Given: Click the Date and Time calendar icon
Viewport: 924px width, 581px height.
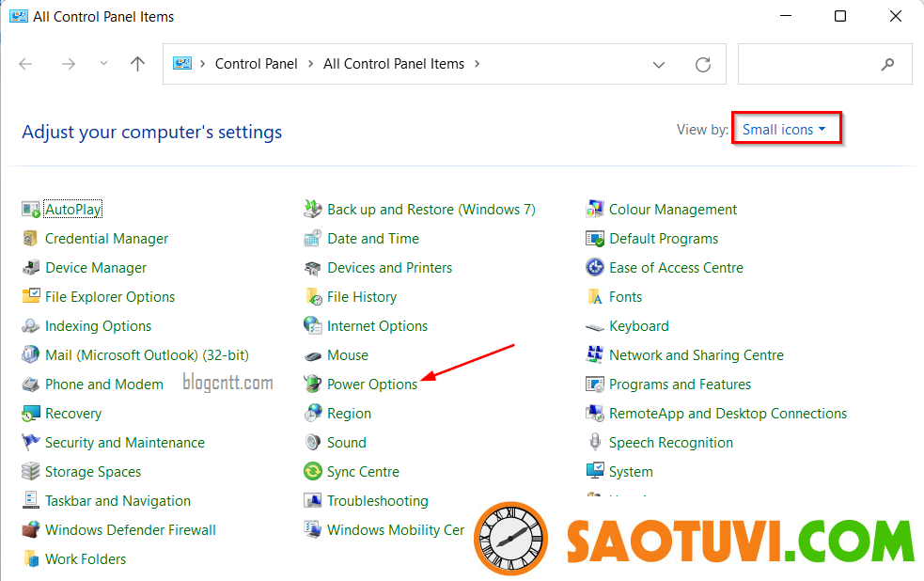Looking at the screenshot, I should tap(313, 238).
